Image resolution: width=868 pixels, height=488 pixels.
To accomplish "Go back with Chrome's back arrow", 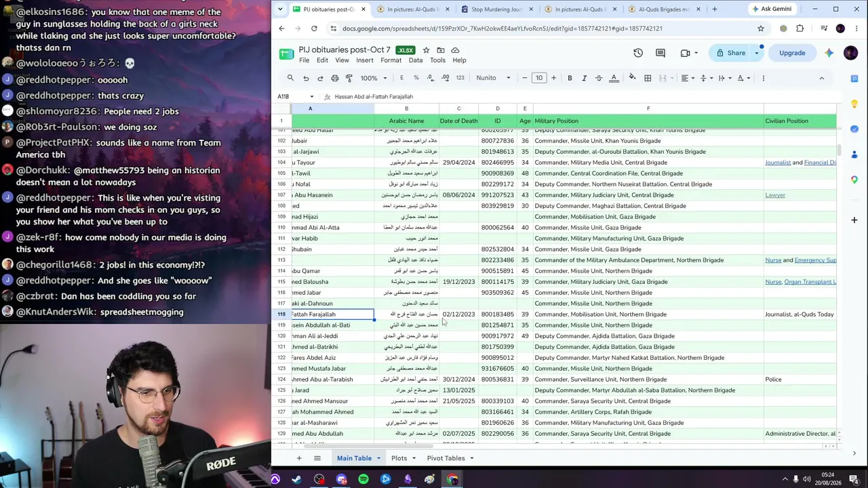I will click(x=281, y=28).
